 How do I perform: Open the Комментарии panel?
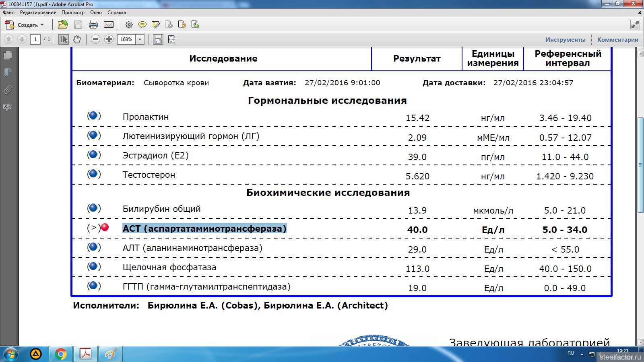click(x=617, y=39)
